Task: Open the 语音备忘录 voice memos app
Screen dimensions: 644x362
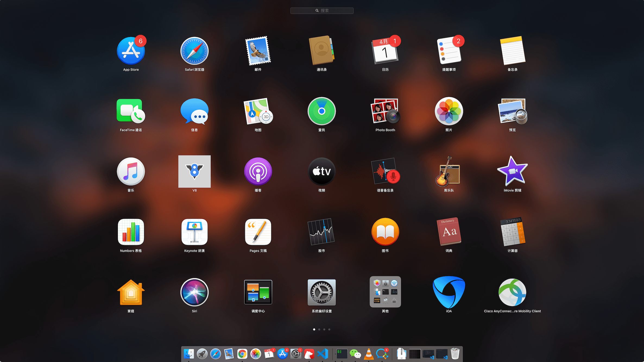Action: click(x=385, y=171)
